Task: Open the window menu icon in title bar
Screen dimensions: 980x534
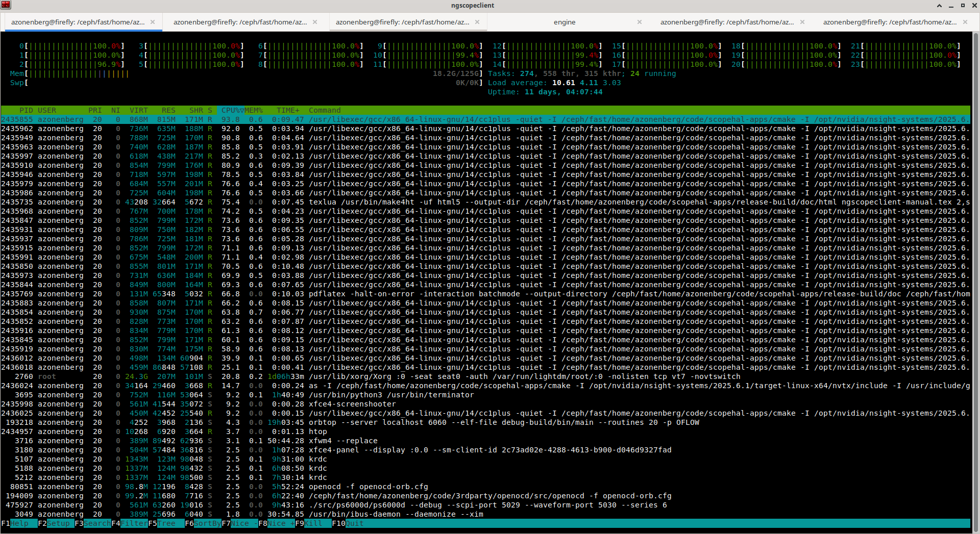Action: click(6, 5)
